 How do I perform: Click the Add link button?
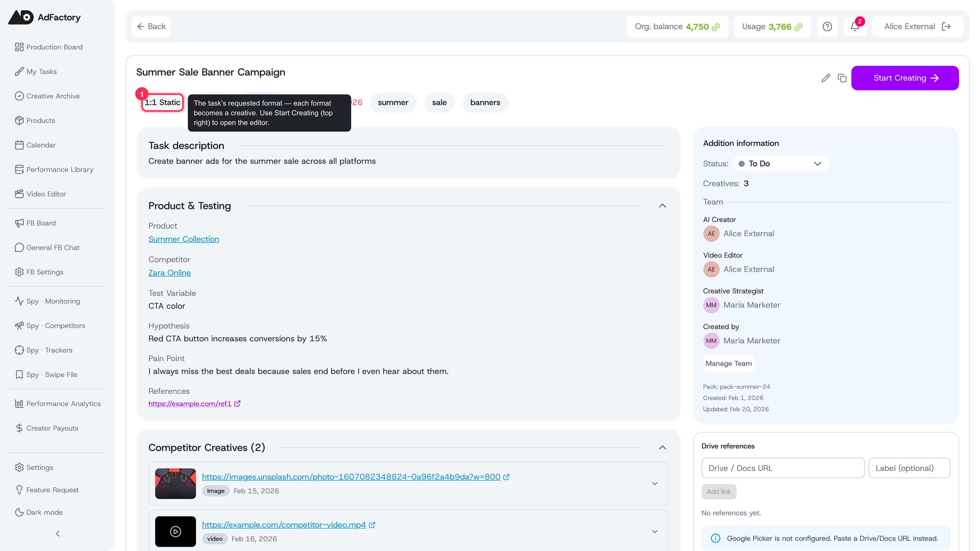(719, 491)
